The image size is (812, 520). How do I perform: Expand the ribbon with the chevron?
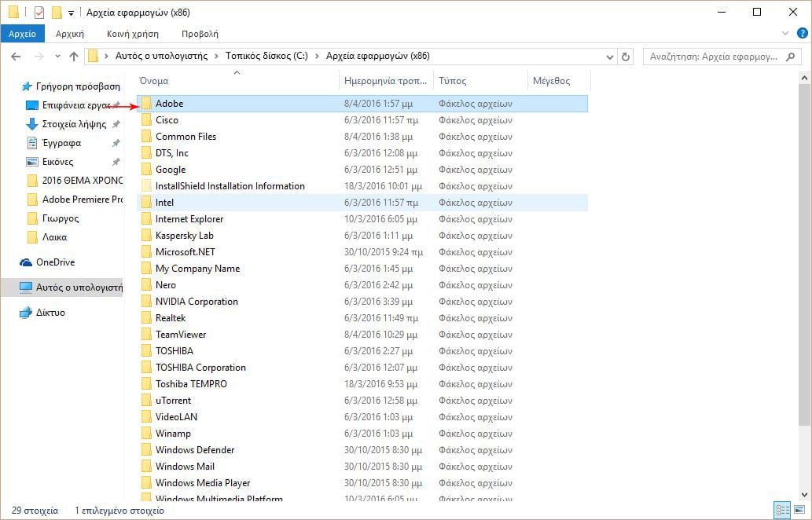coord(785,34)
